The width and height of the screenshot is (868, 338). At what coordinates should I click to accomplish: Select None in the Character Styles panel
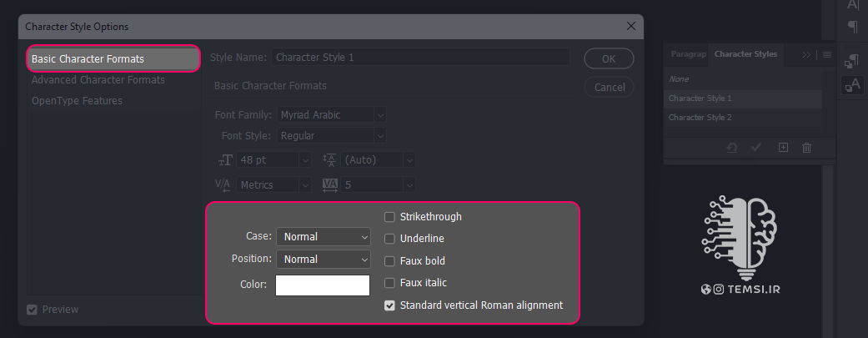tap(742, 79)
